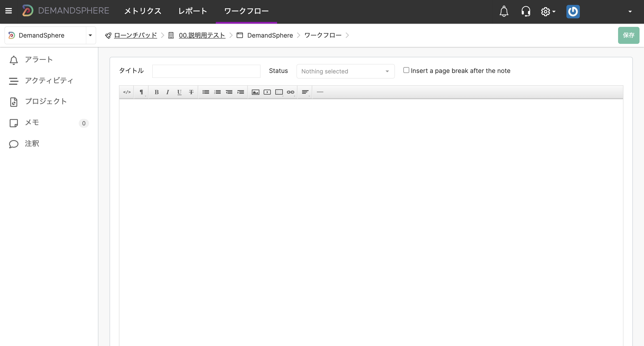Switch to the レポート tab

(x=193, y=11)
